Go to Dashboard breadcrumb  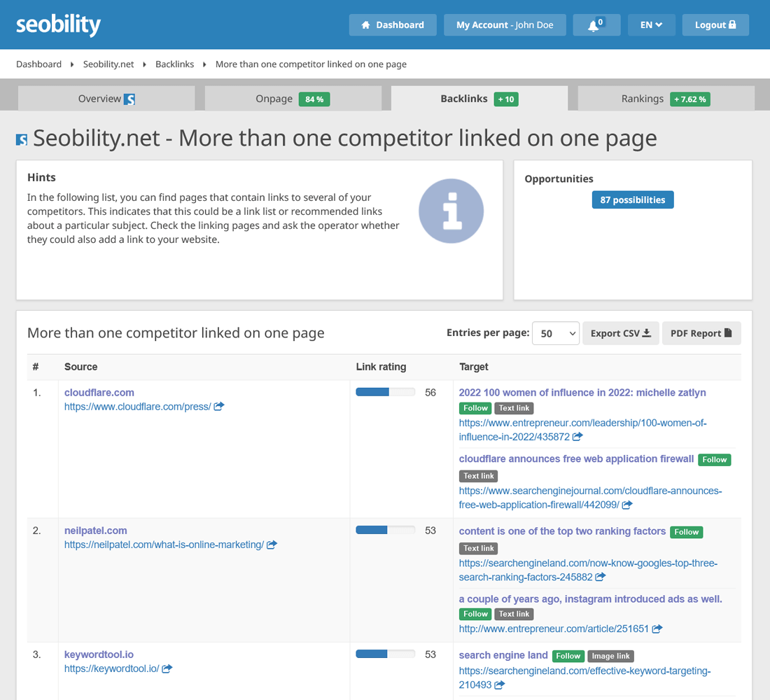38,64
